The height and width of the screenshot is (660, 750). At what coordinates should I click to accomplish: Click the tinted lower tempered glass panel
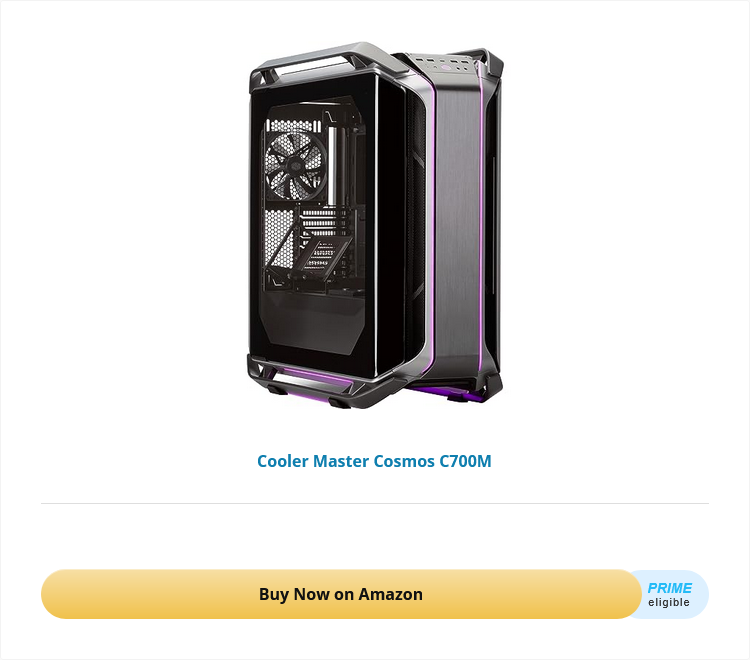click(x=313, y=323)
